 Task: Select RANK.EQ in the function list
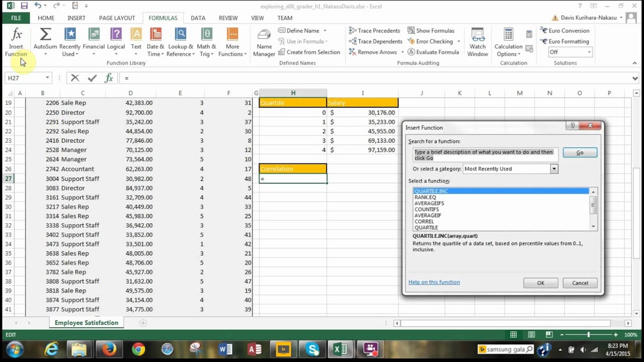point(425,197)
